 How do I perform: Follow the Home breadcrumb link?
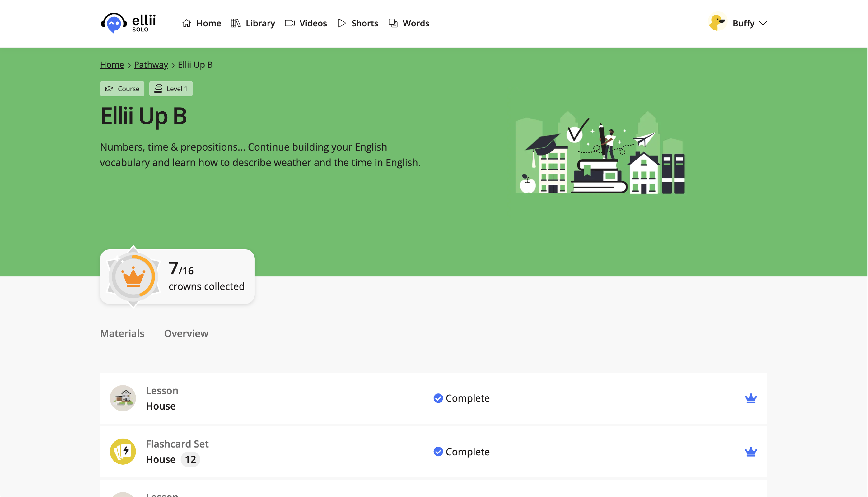[x=112, y=64]
